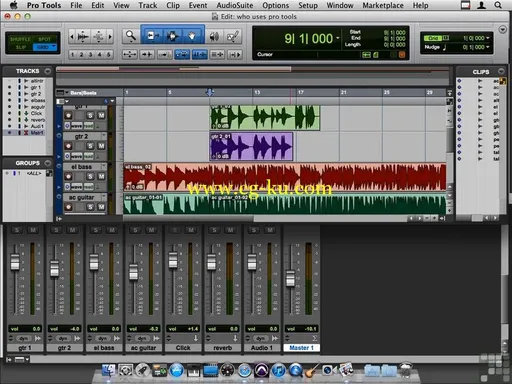Toggle visibility dot of Click track
Image resolution: width=512 pixels, height=384 pixels.
[x=9, y=113]
